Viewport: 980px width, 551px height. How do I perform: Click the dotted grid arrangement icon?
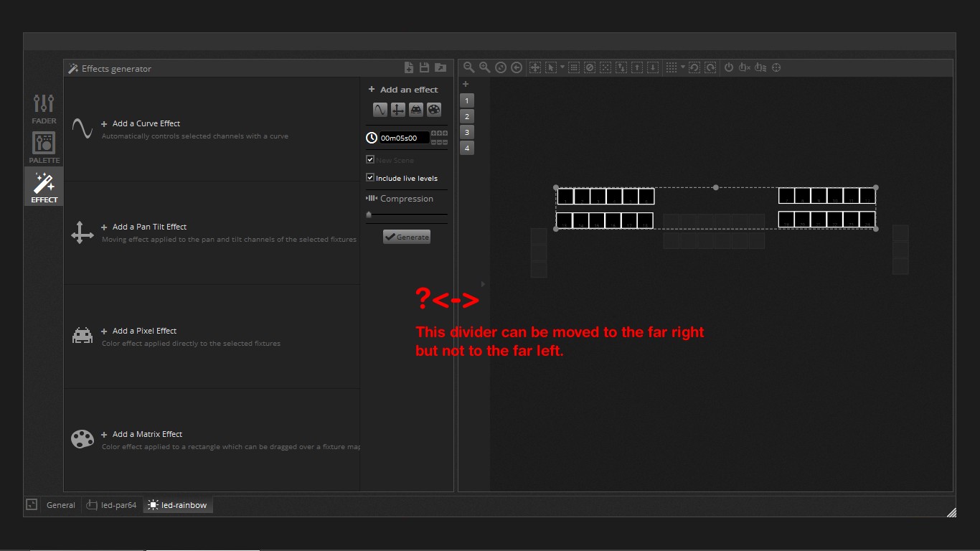[672, 67]
